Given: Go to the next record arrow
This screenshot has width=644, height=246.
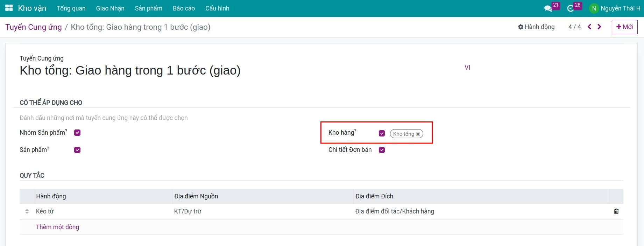Looking at the screenshot, I should pyautogui.click(x=600, y=27).
